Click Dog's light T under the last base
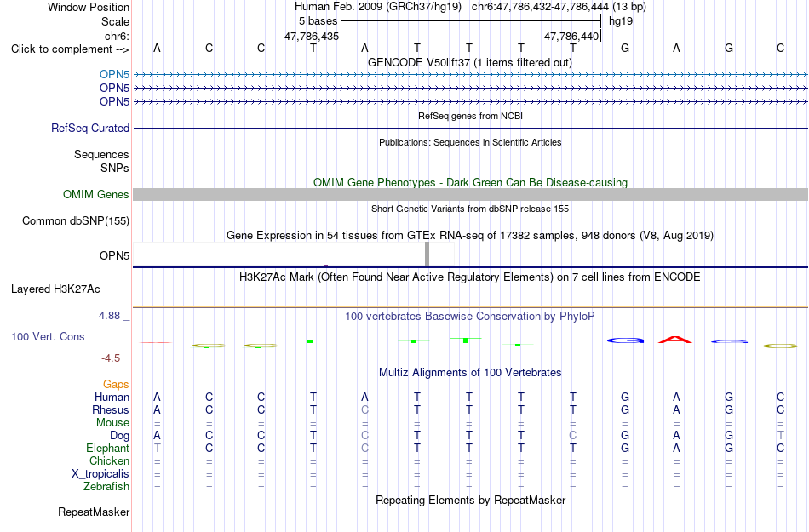This screenshot has height=532, width=809. click(x=780, y=435)
